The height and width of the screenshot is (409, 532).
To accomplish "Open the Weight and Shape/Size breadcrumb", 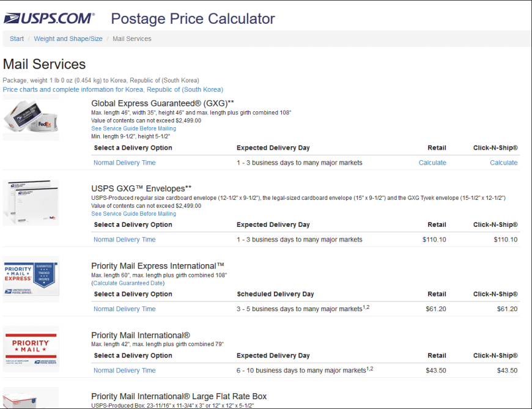I will tap(68, 39).
